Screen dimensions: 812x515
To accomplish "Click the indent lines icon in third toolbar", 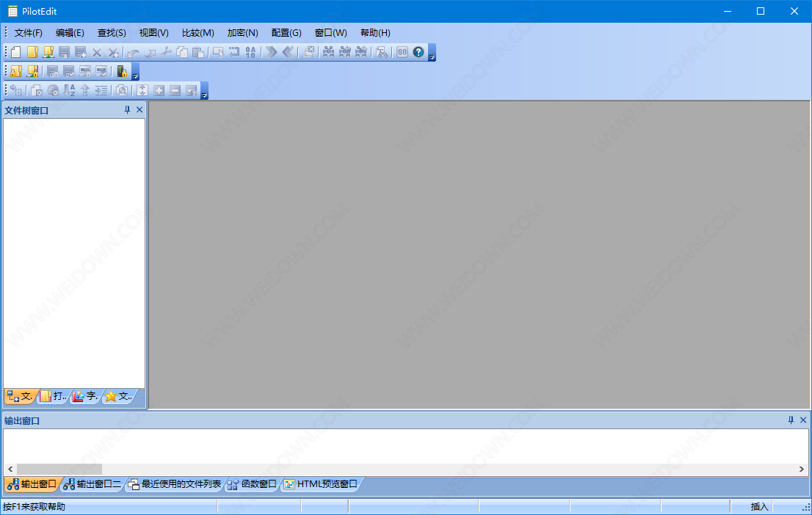I will 101,90.
